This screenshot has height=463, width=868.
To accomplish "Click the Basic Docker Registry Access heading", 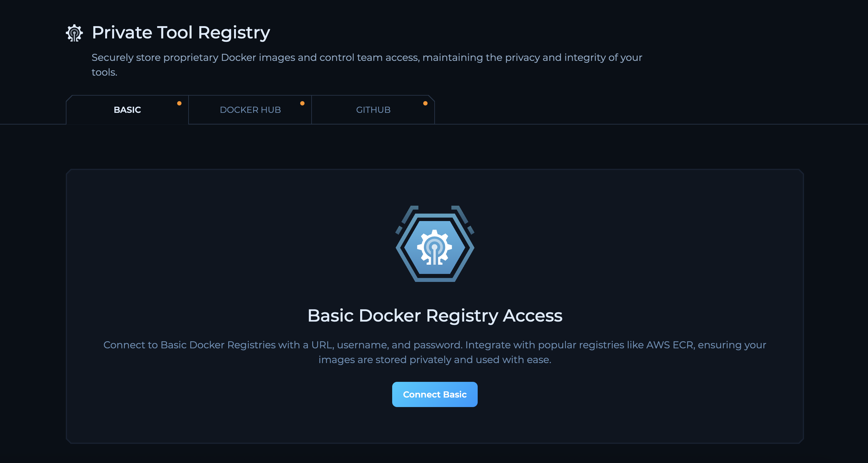I will 435,315.
